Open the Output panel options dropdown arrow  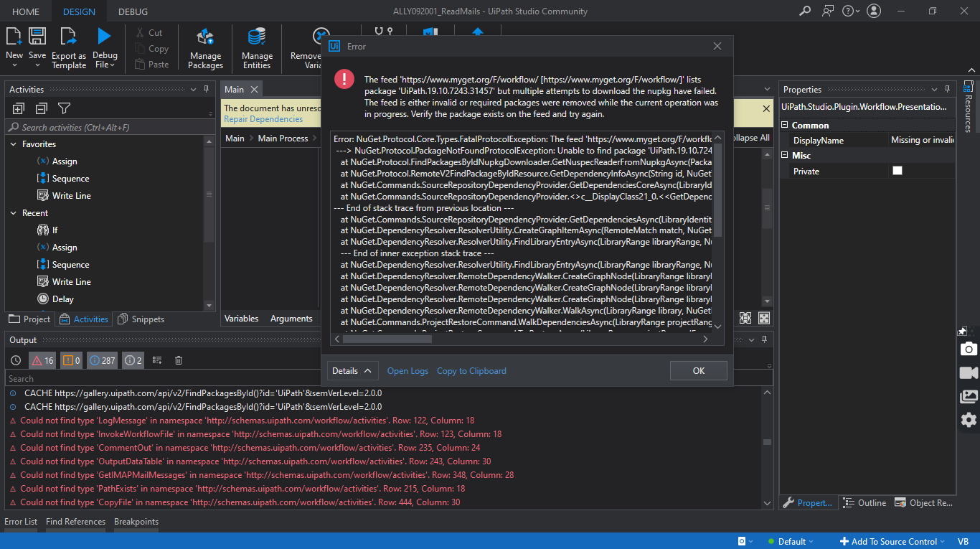(750, 340)
